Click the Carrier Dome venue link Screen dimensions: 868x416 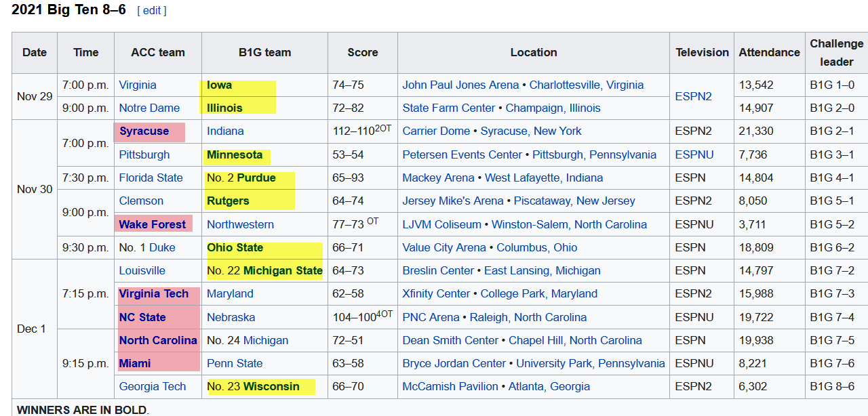[436, 131]
